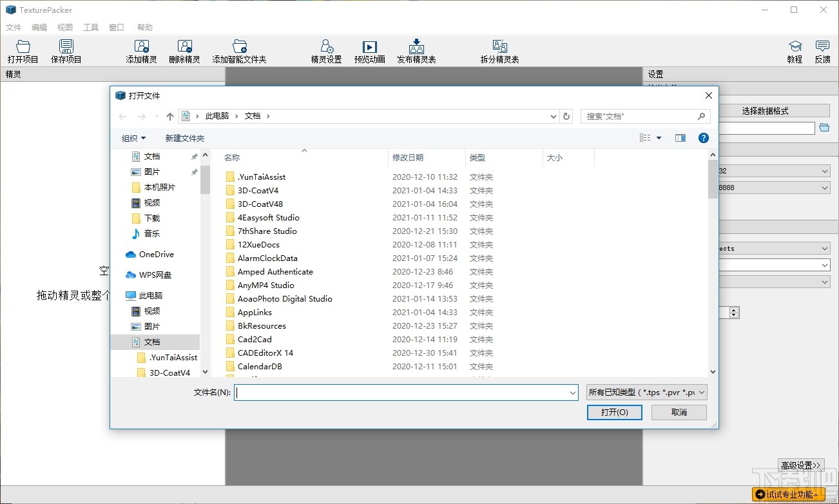Sort by the 大小 column header
The height and width of the screenshot is (504, 839).
(x=555, y=158)
